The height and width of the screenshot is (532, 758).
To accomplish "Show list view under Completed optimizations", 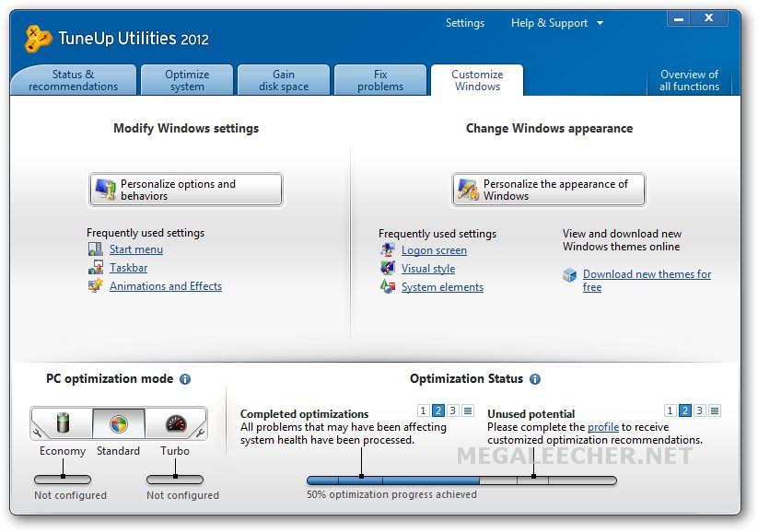I will [468, 411].
